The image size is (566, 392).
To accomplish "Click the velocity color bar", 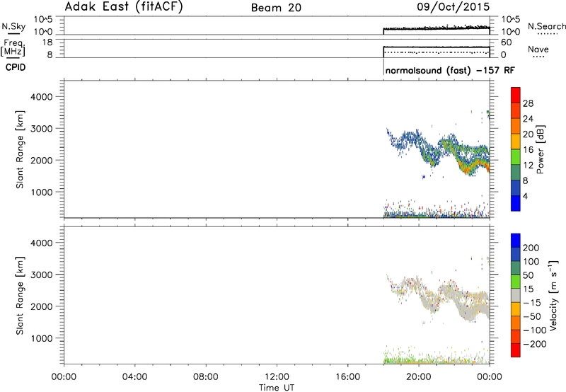I will (516, 295).
